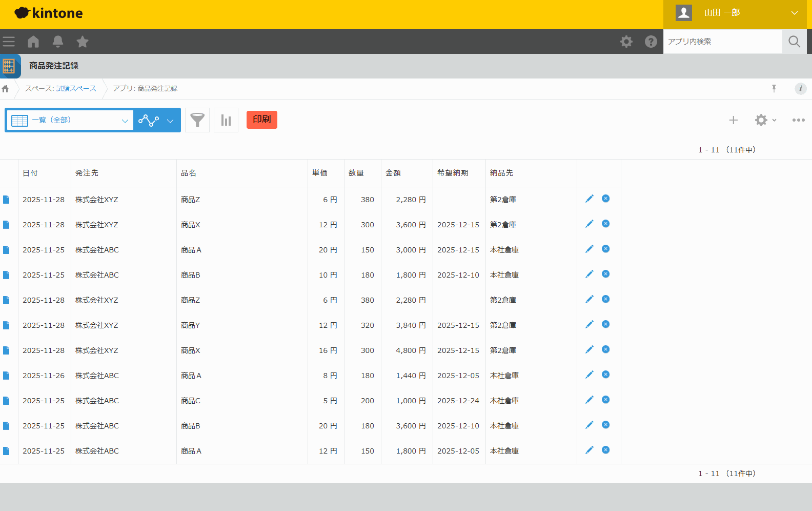Open the favorites star icon
This screenshot has width=812, height=511.
pos(83,42)
